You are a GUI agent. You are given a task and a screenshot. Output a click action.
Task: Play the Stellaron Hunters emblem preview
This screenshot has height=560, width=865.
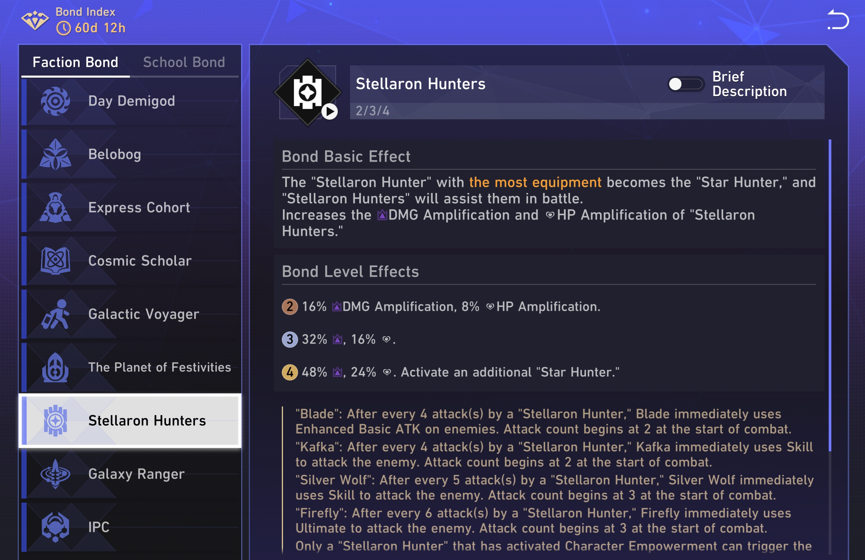click(x=329, y=112)
